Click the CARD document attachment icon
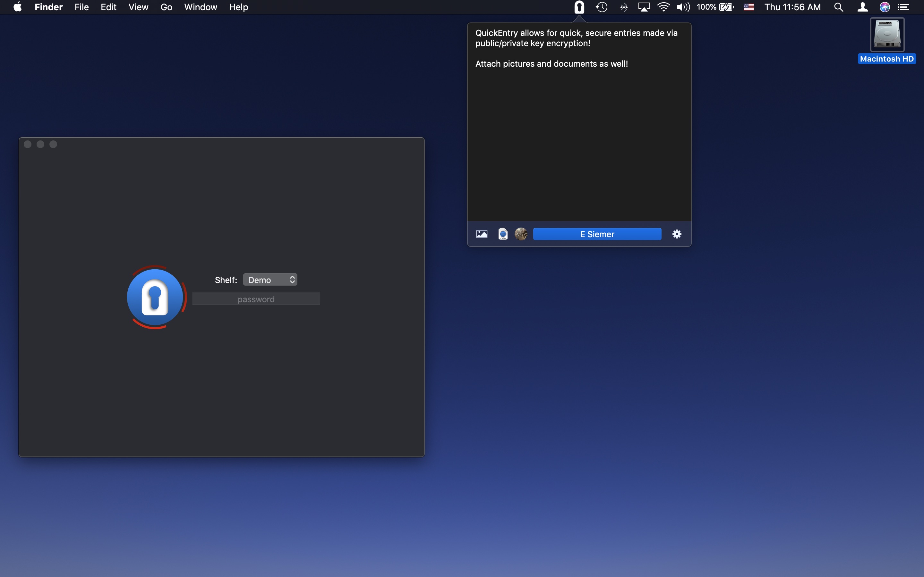Viewport: 924px width, 577px height. coord(503,234)
